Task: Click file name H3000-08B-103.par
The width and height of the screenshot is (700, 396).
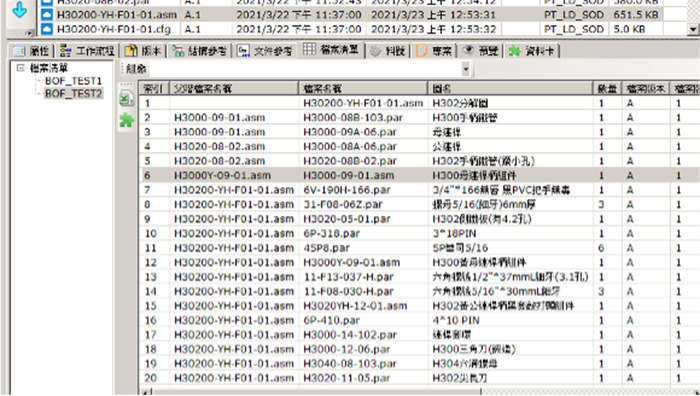Action: [x=353, y=117]
